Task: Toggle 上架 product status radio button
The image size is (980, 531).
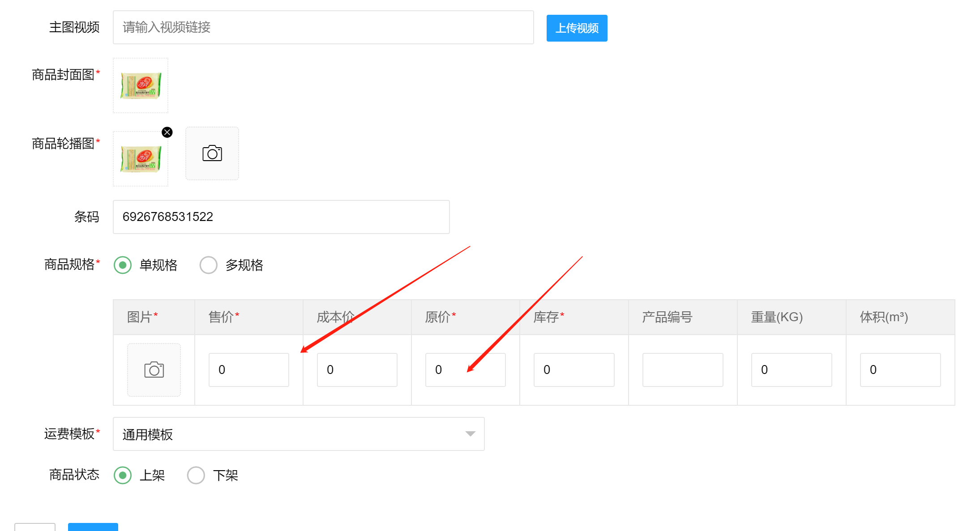Action: click(x=124, y=476)
